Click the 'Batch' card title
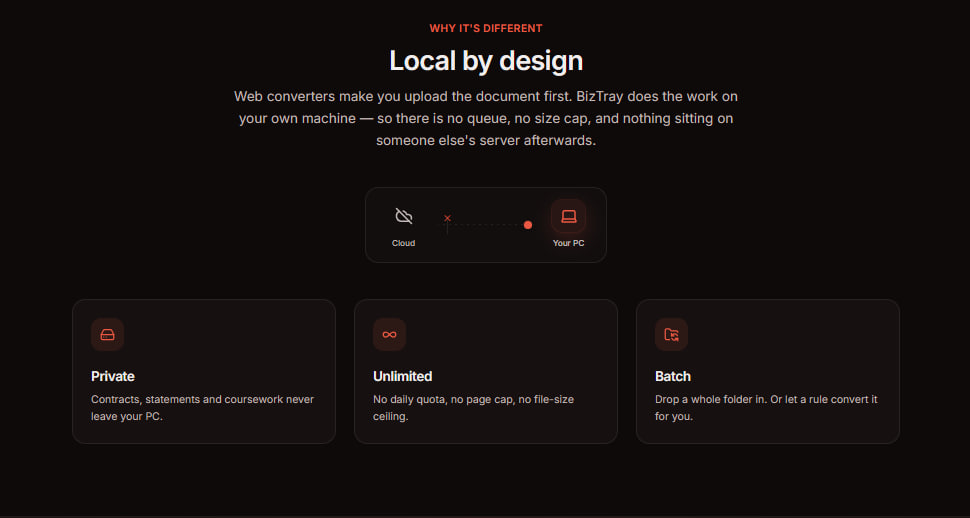Image resolution: width=970 pixels, height=518 pixels. pos(673,376)
